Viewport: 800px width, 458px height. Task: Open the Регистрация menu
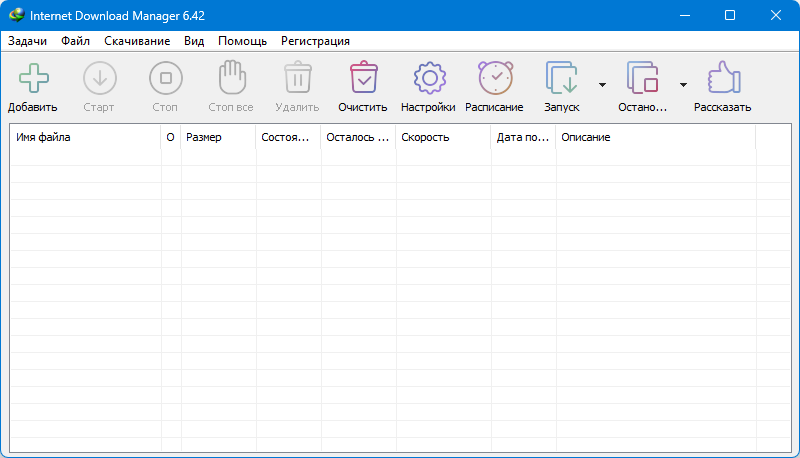click(x=315, y=41)
